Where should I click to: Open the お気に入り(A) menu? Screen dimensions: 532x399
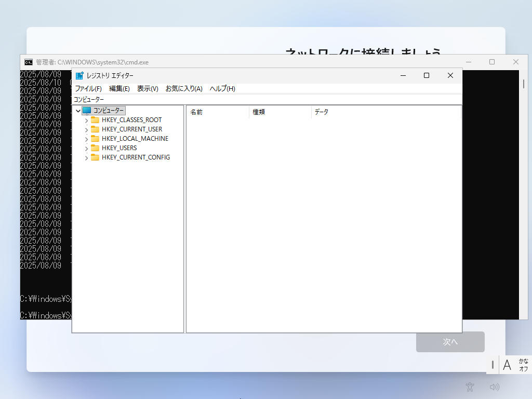tap(184, 88)
